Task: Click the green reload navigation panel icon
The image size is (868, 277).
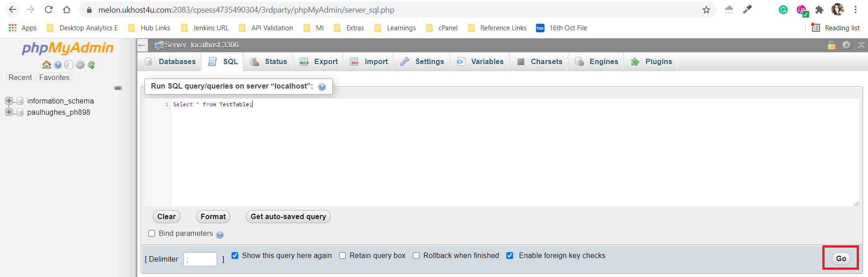Action: click(x=91, y=65)
